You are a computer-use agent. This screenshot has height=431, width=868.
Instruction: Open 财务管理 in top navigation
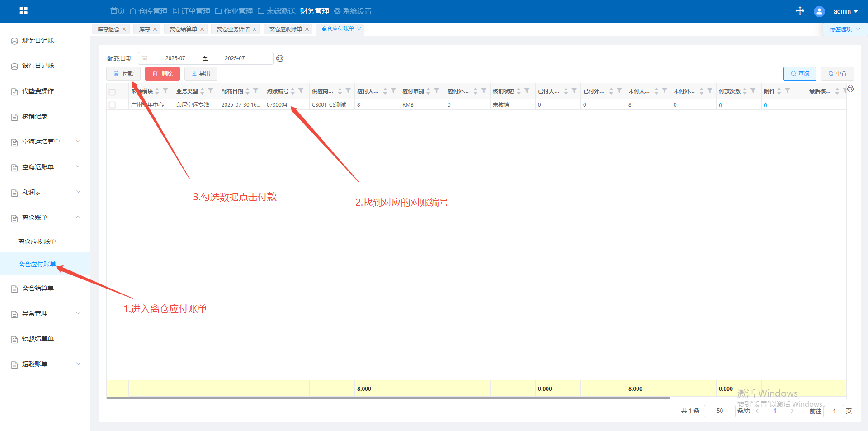314,11
